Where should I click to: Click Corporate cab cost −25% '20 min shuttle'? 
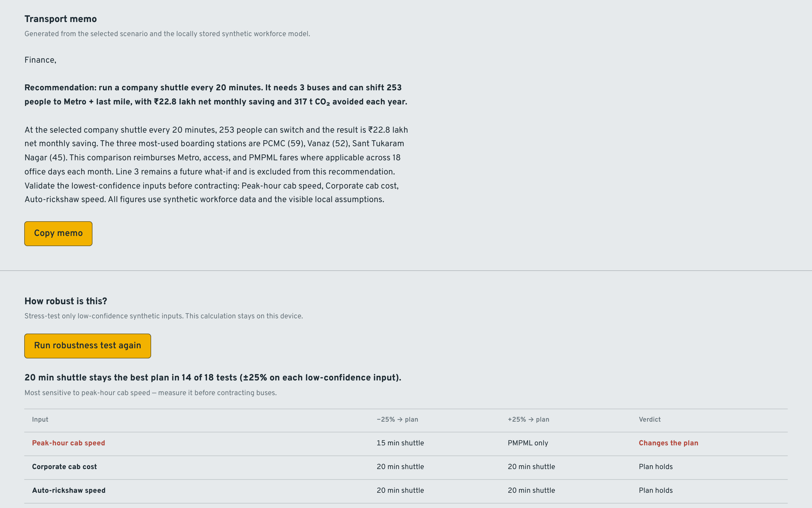pos(400,467)
